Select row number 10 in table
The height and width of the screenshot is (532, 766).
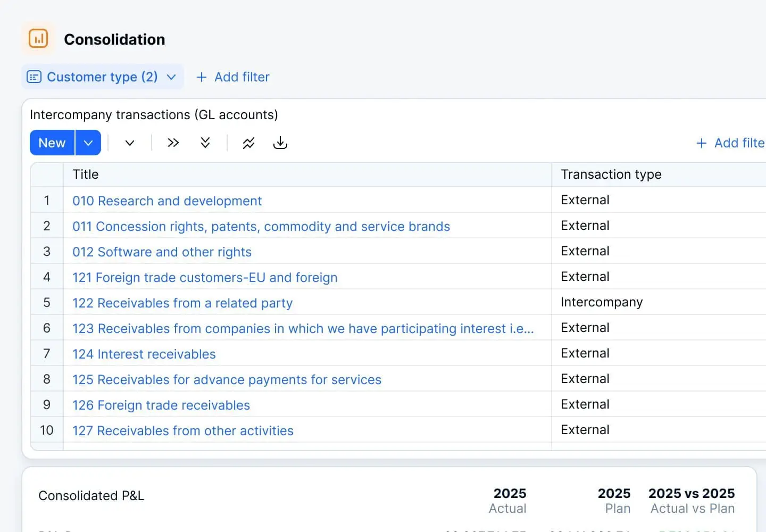47,430
